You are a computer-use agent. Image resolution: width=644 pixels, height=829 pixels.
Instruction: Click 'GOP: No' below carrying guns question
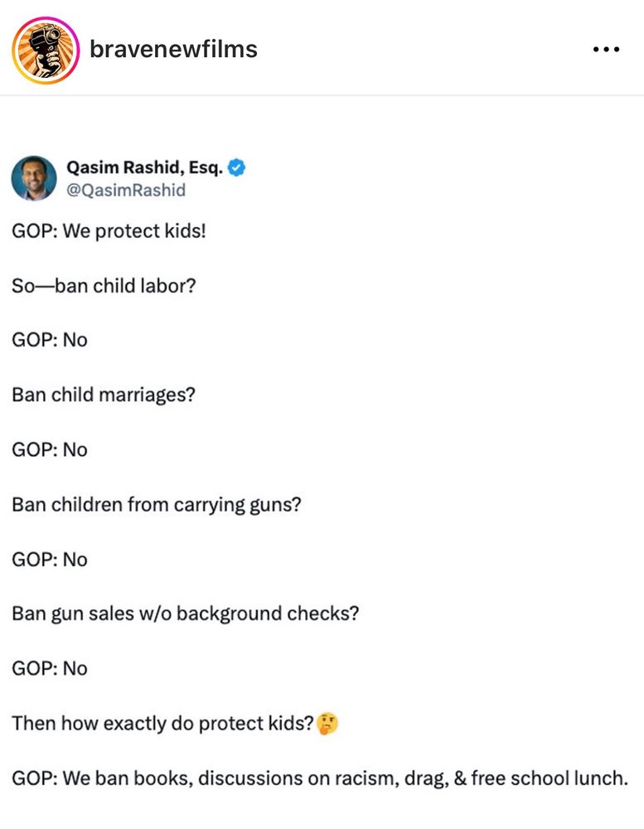point(50,560)
